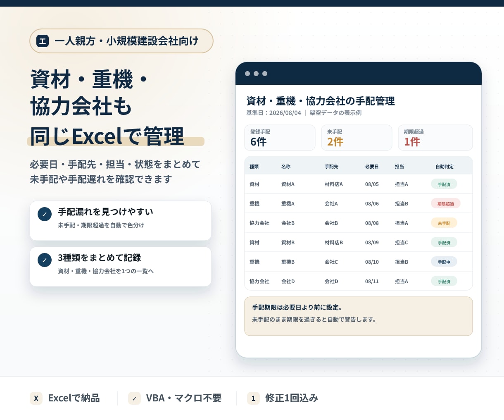Click the 手配済 badge in the 資材B row

(x=444, y=242)
